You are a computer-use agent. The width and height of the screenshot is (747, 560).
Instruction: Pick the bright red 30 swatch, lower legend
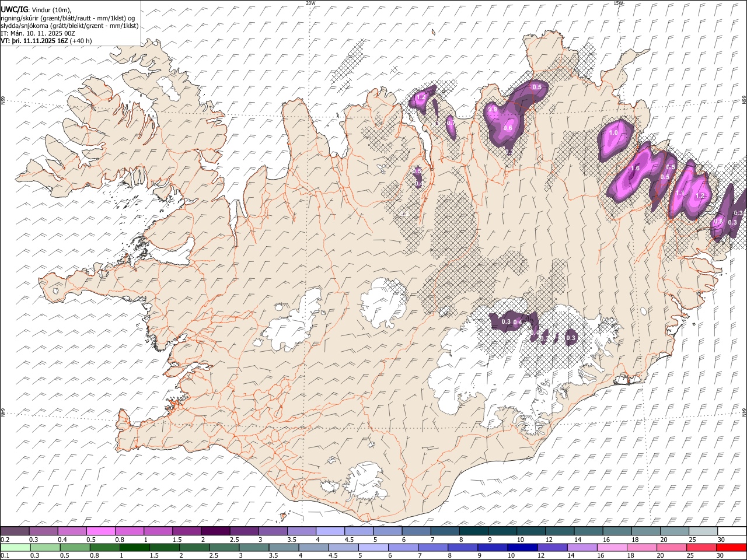[x=731, y=548]
